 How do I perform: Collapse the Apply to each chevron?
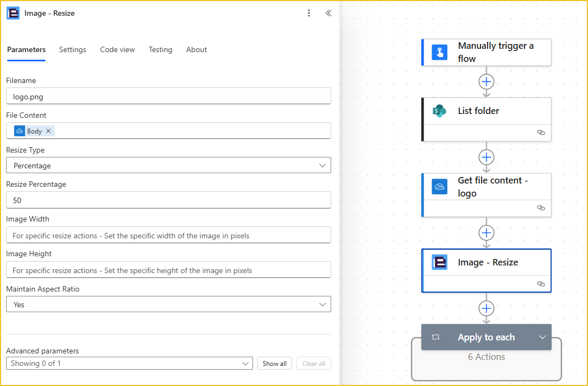point(542,337)
